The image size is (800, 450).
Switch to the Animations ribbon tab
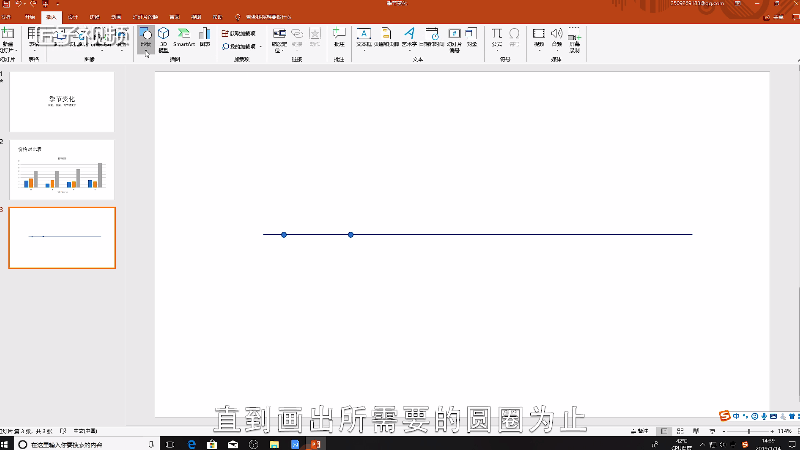(x=116, y=17)
